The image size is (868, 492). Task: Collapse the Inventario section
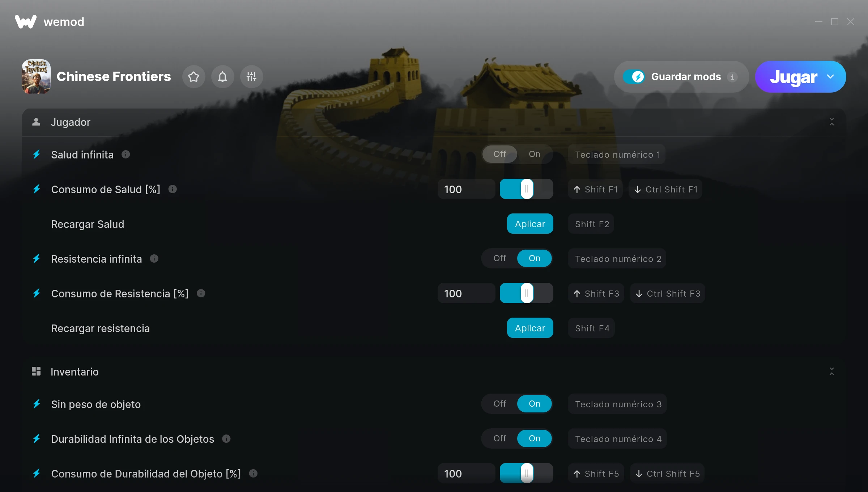[832, 372]
